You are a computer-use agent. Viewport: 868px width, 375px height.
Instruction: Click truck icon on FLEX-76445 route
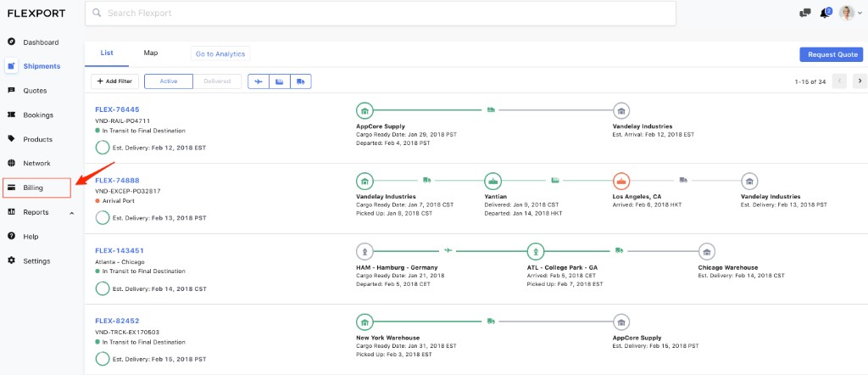coord(491,109)
